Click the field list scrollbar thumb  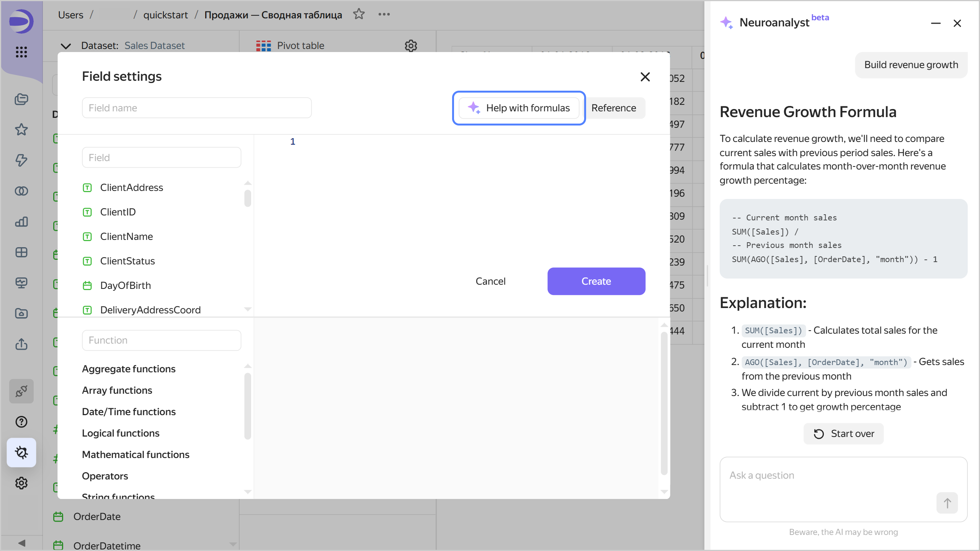click(248, 198)
